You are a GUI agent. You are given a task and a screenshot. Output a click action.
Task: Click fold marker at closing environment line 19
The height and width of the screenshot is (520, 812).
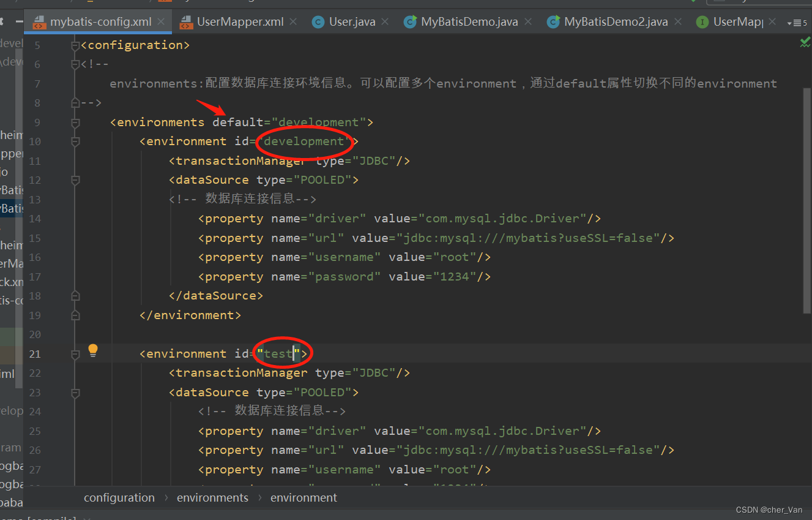[75, 315]
